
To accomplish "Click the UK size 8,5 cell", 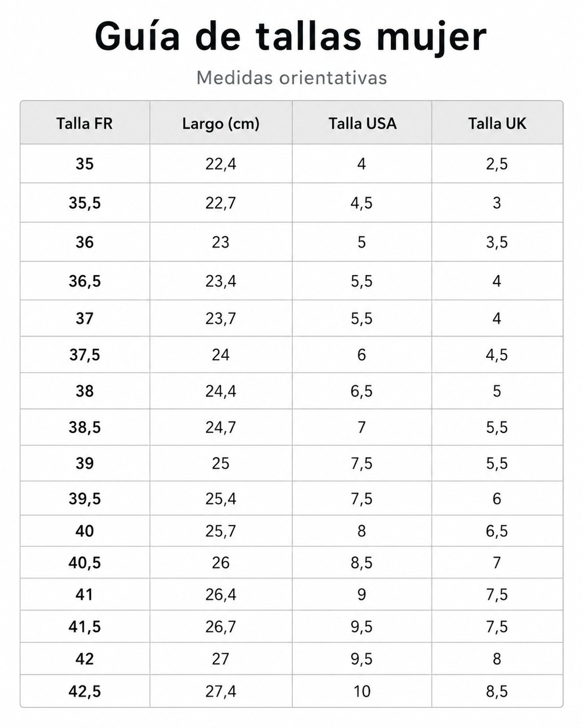I will click(x=497, y=692).
